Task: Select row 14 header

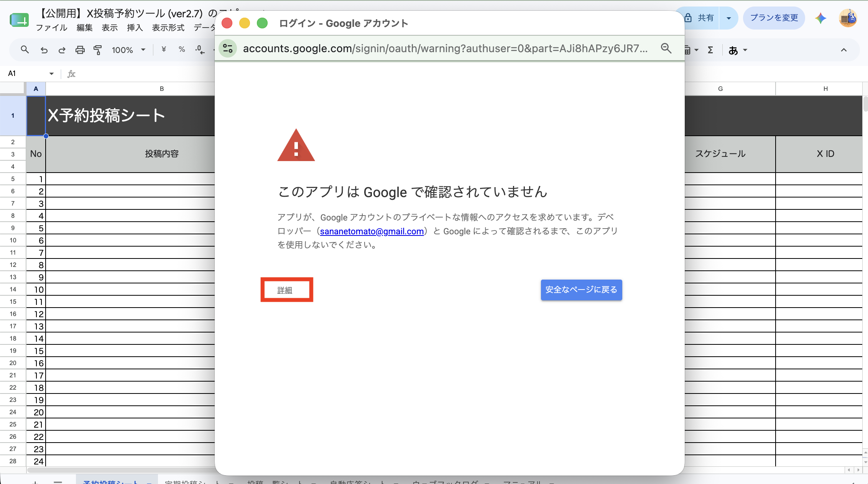Action: (13, 289)
